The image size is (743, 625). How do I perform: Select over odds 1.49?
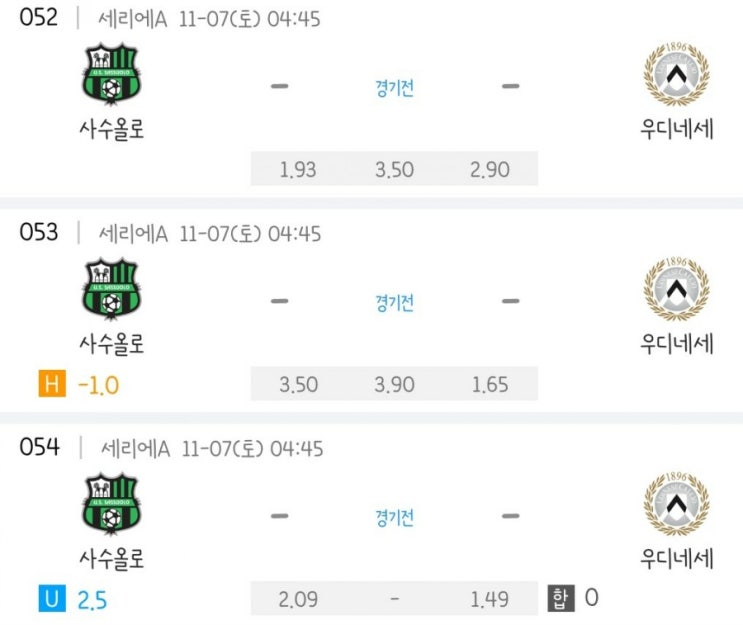coord(490,599)
